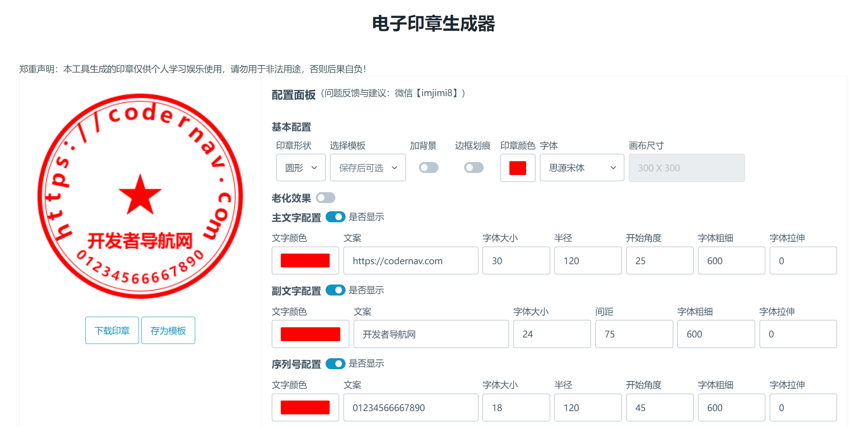Click the serial number 半径 radius field
Viewport: 868px width, 427px height.
(x=588, y=407)
